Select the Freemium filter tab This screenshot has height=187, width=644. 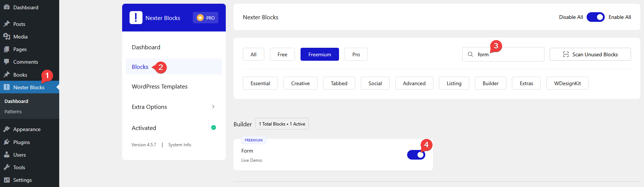pyautogui.click(x=320, y=54)
